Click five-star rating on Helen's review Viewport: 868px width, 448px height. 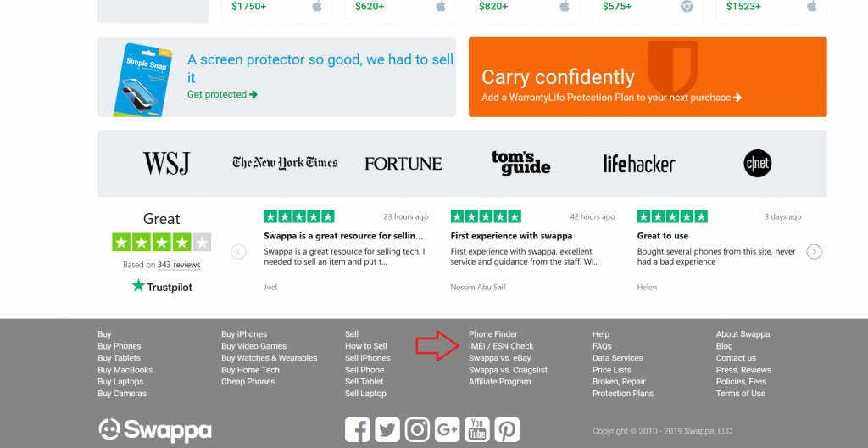[x=672, y=216]
